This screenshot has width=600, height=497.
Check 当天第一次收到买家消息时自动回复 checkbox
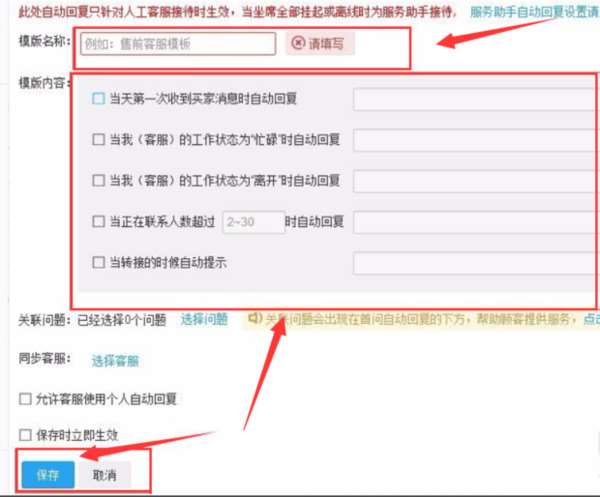coord(98,98)
